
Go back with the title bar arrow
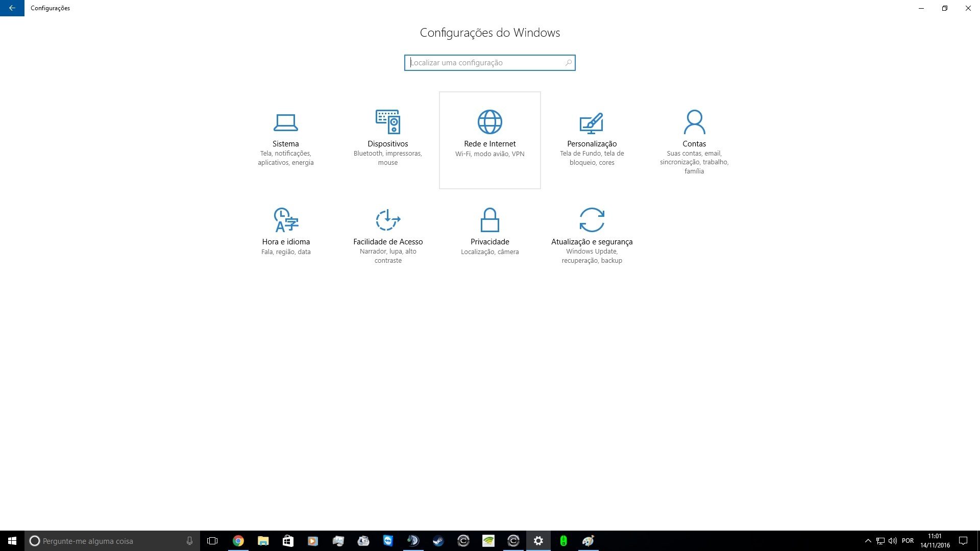point(12,8)
